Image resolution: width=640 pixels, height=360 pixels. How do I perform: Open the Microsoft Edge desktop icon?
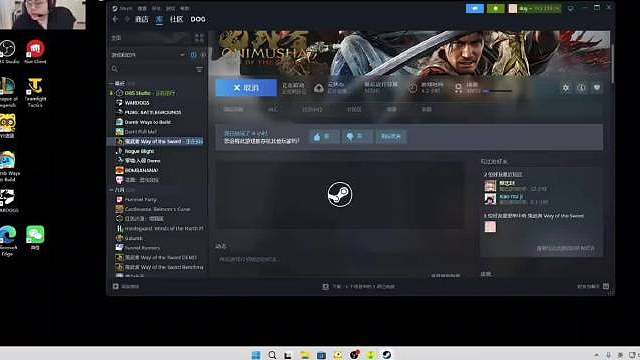pos(8,241)
